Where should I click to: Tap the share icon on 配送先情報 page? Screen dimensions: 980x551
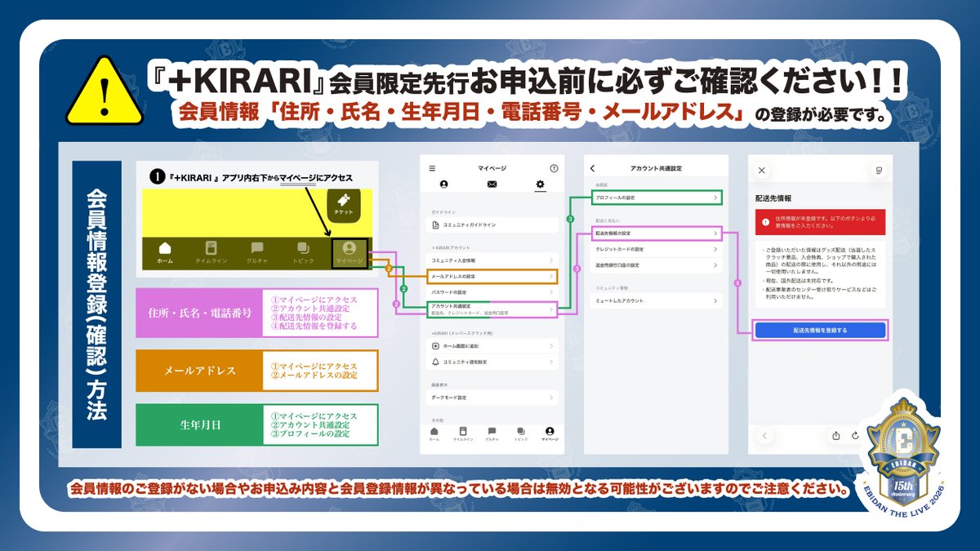(x=836, y=435)
